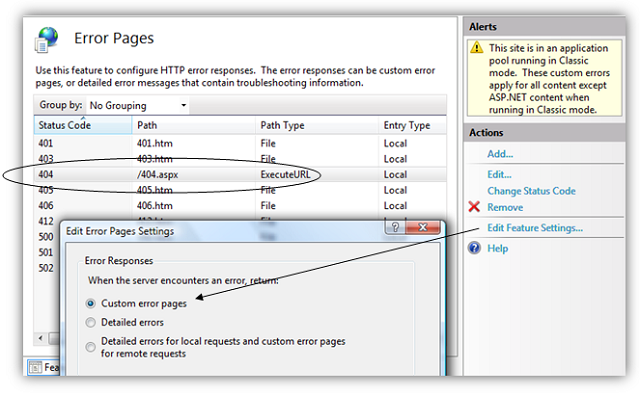
Task: Open the Group by No Grouping dropdown
Action: [x=138, y=105]
